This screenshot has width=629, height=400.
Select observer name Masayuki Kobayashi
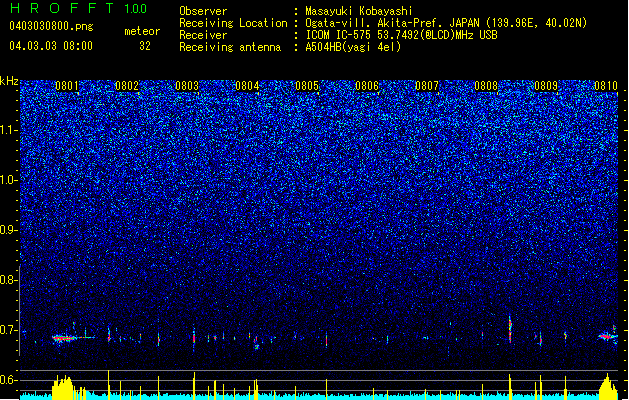(x=359, y=11)
